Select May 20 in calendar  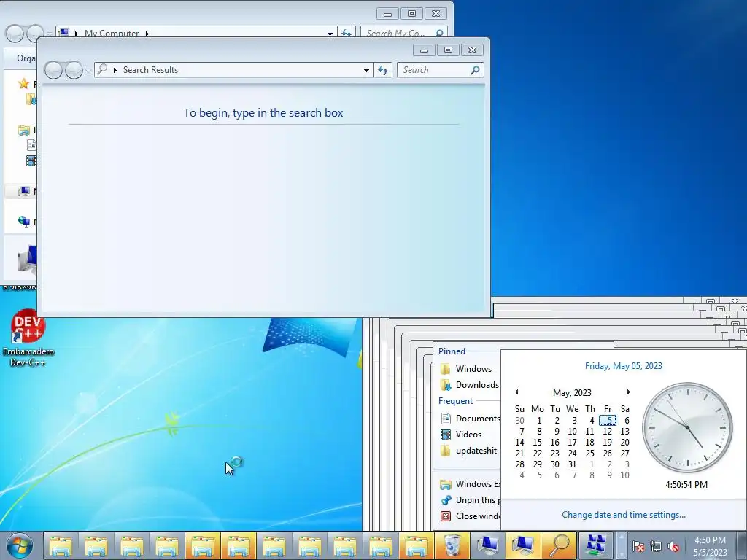[624, 443]
